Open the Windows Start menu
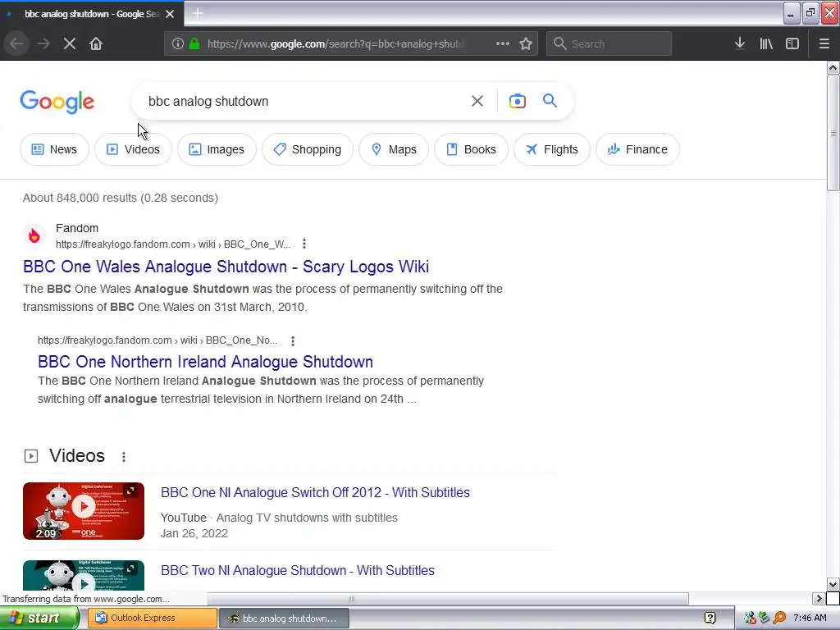 [39, 619]
